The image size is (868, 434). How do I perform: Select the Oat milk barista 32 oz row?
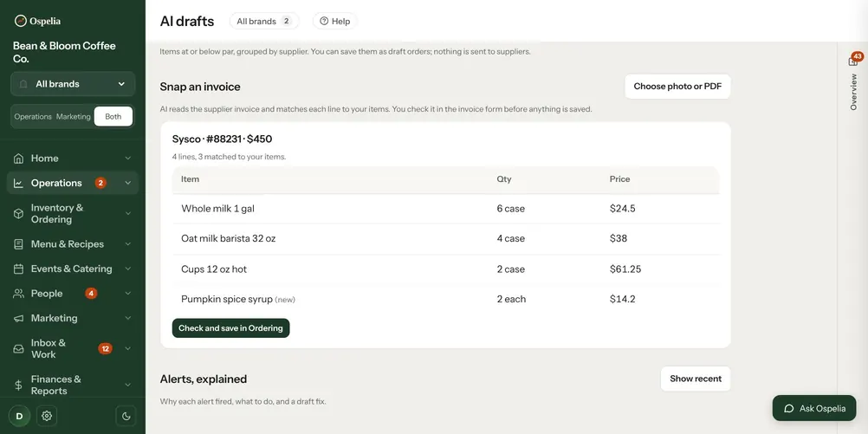(445, 238)
